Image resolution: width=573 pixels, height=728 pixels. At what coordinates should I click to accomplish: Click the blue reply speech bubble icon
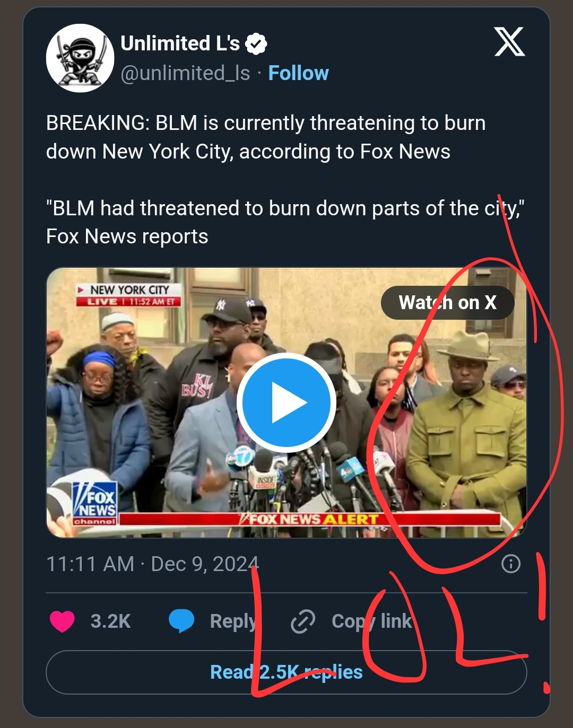pyautogui.click(x=181, y=621)
